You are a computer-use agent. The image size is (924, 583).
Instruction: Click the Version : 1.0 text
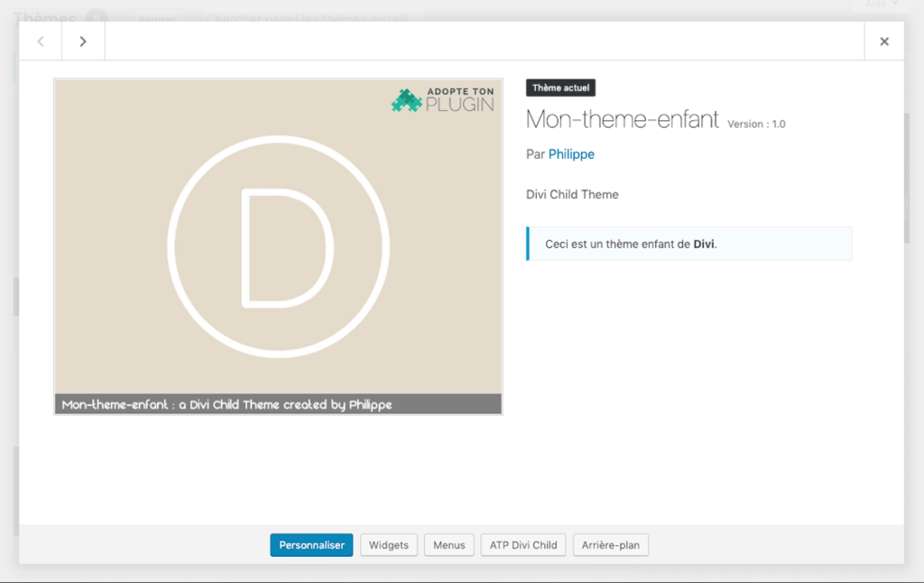click(x=756, y=124)
